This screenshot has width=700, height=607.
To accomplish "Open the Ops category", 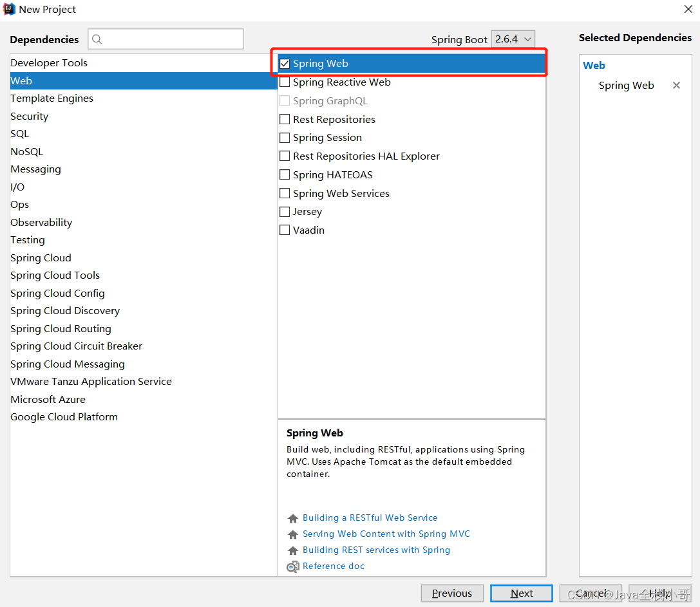I will point(144,205).
